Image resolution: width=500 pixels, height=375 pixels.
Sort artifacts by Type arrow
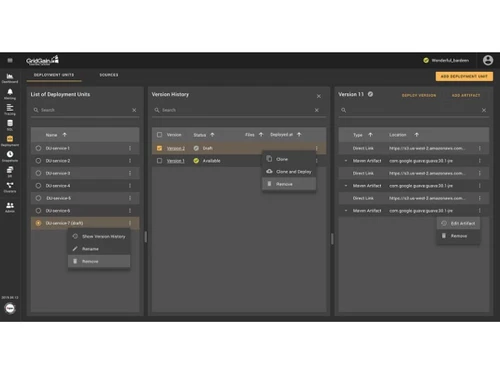pos(370,135)
